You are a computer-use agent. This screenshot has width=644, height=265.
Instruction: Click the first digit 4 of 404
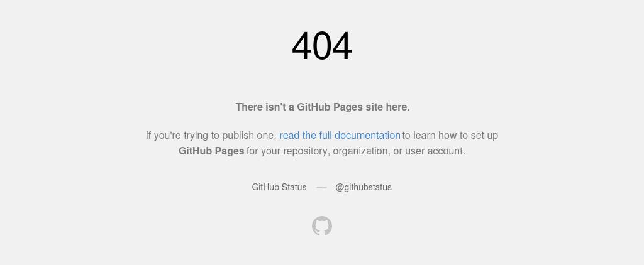point(301,46)
